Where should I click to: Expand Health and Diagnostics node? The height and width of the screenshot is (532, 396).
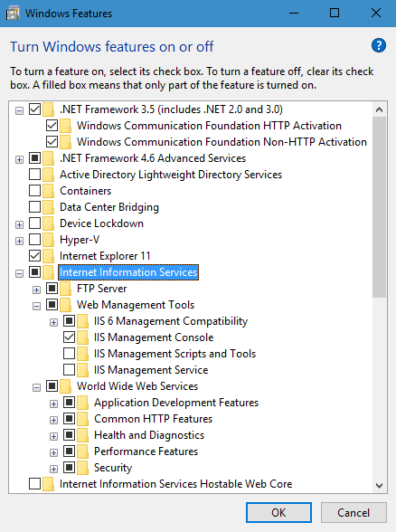[x=53, y=437]
